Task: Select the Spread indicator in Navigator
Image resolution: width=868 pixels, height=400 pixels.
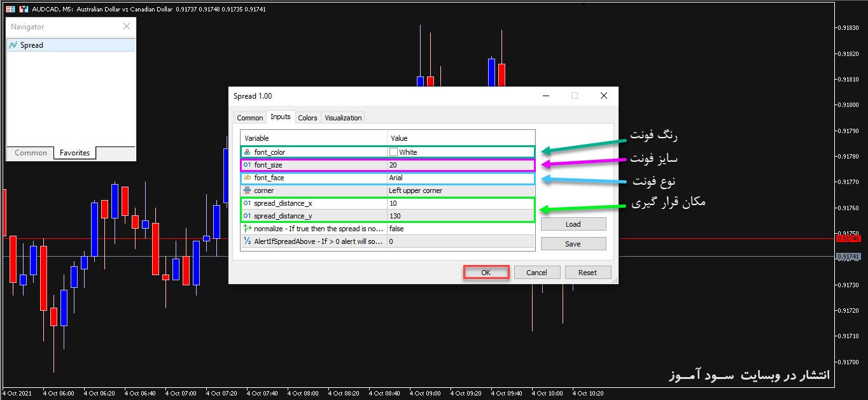Action: tap(31, 45)
